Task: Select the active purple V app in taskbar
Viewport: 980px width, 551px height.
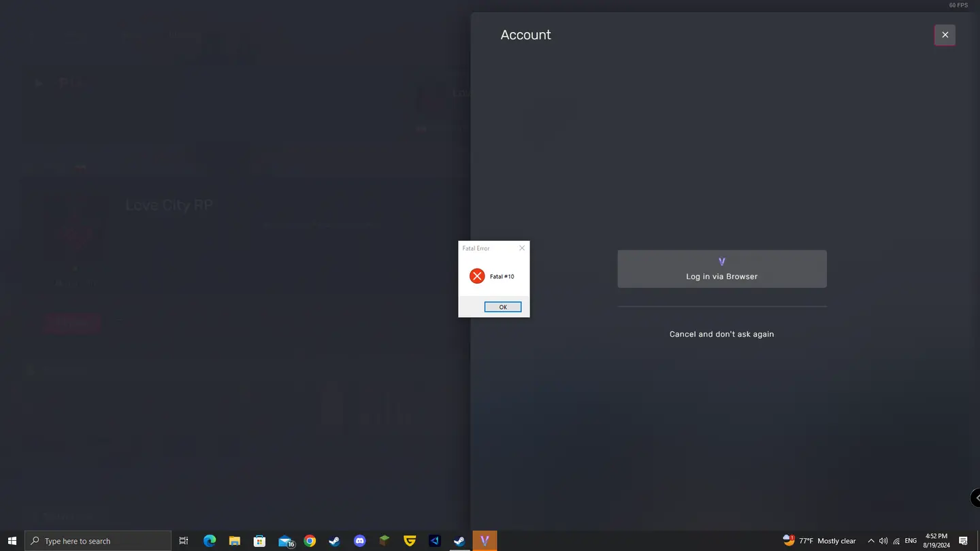Action: tap(485, 541)
